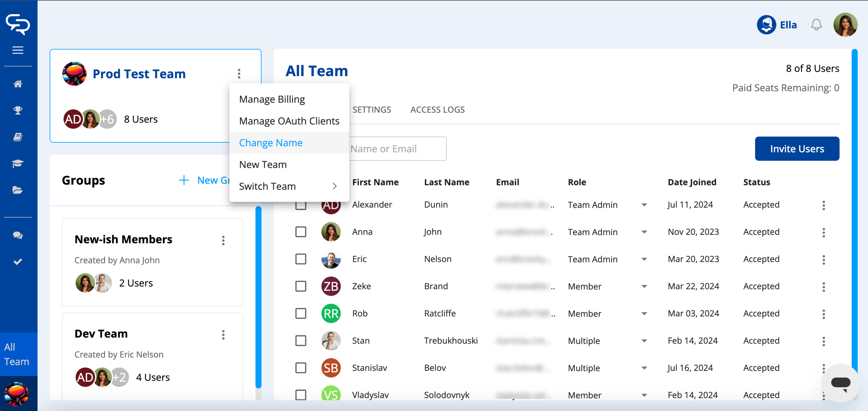The image size is (868, 411).
Task: Click the graduation cap sidebar icon
Action: pos(18,164)
